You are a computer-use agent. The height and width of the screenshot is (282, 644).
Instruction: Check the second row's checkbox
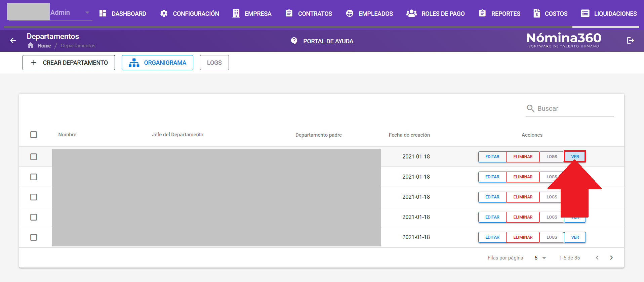coord(34,177)
